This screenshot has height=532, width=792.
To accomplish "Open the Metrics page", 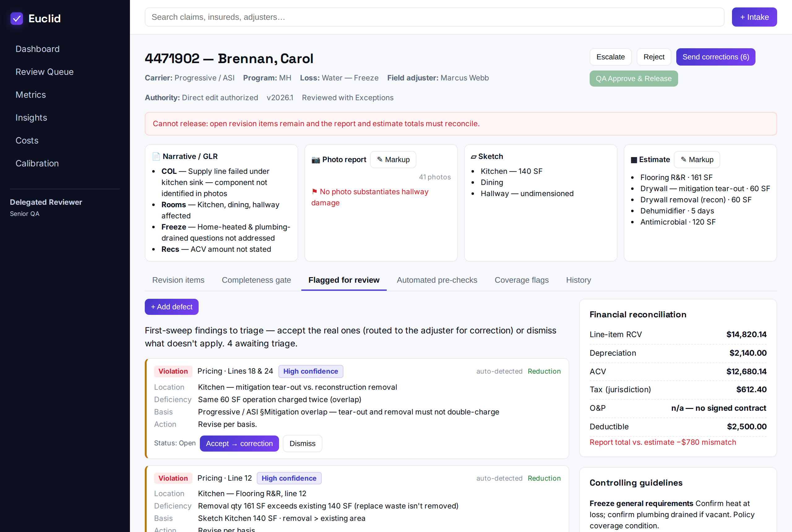I will coord(31,95).
